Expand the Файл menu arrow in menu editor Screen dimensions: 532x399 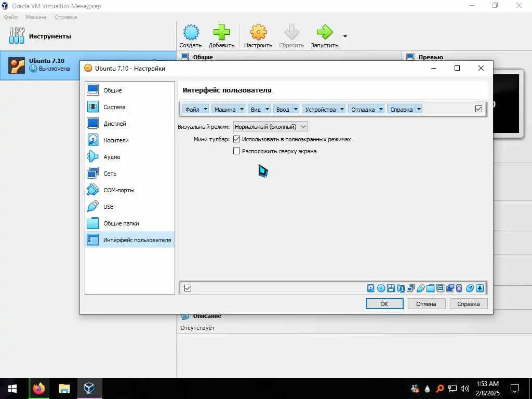point(205,109)
